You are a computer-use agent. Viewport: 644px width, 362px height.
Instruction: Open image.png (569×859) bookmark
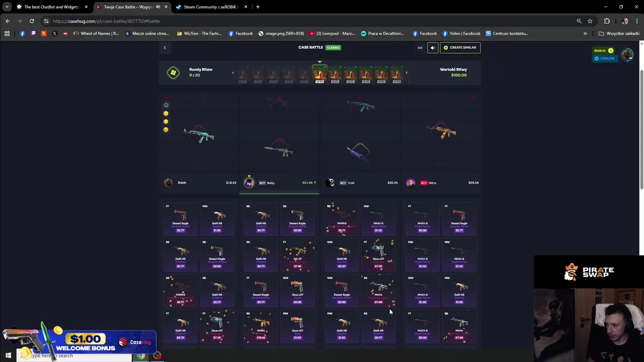pyautogui.click(x=281, y=34)
